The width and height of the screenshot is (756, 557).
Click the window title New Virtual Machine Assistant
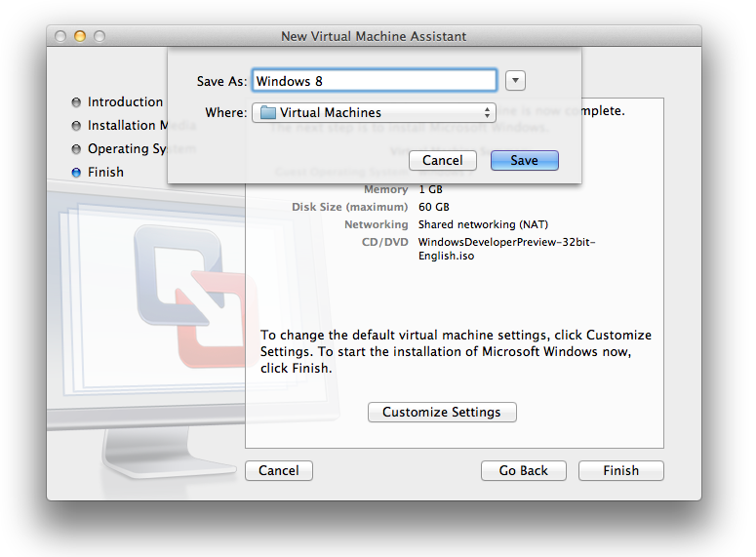(374, 36)
